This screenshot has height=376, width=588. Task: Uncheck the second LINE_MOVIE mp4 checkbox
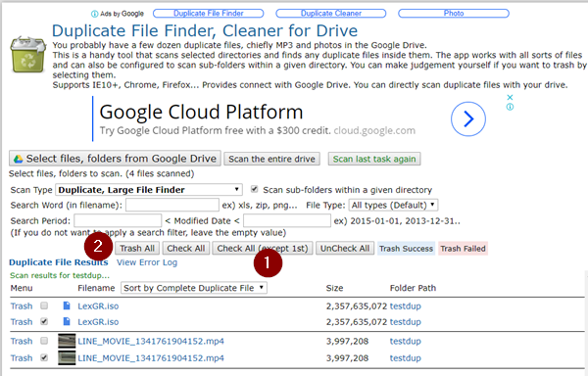(x=44, y=357)
